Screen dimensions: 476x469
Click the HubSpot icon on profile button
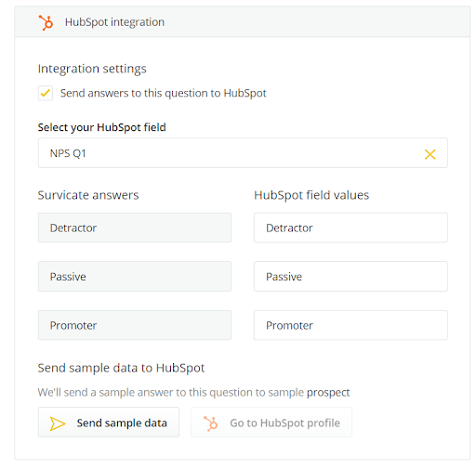coord(211,423)
